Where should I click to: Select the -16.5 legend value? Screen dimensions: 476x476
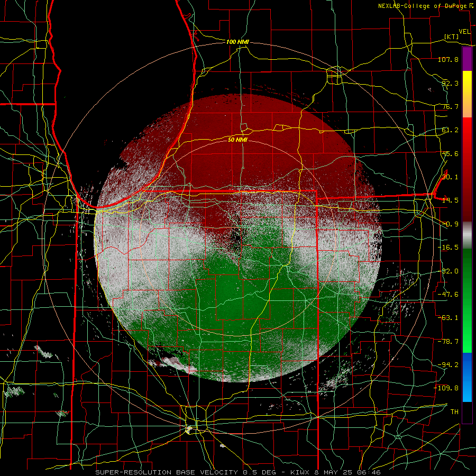(448, 248)
